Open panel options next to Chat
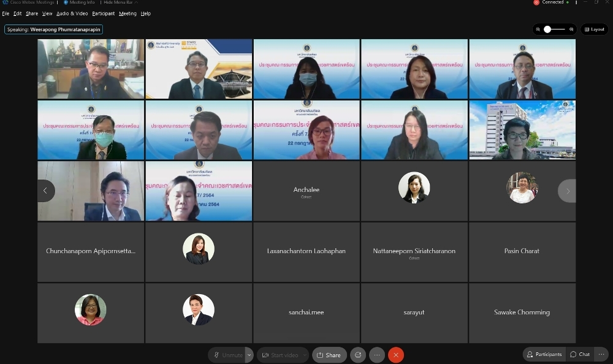613x364 pixels. pos(601,354)
